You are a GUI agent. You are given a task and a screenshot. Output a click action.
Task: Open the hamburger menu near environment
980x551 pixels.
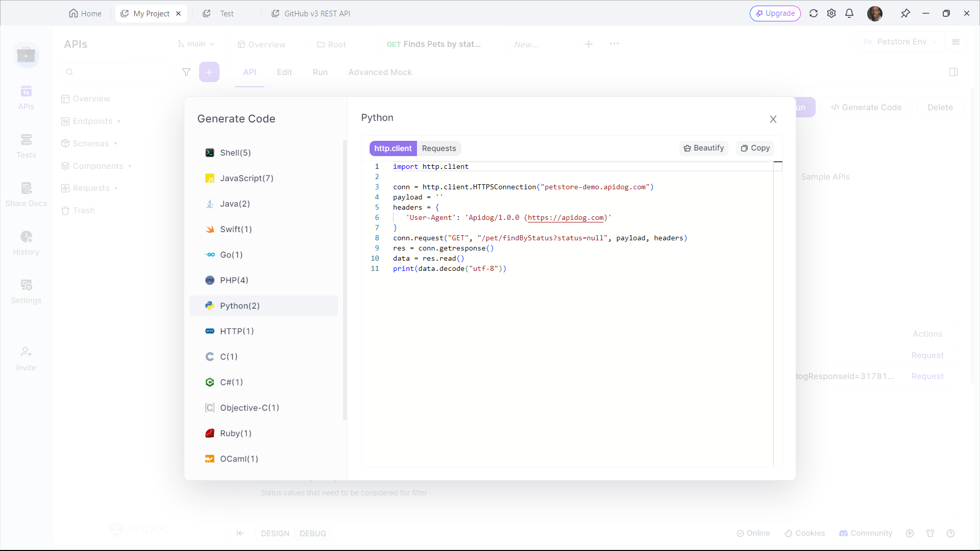(x=956, y=42)
